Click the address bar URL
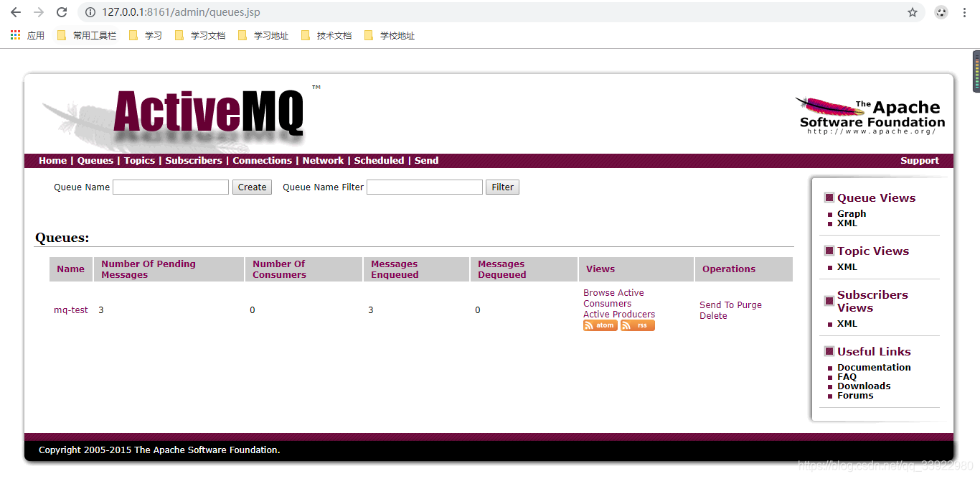Screen dimensions: 980x479 pyautogui.click(x=181, y=12)
